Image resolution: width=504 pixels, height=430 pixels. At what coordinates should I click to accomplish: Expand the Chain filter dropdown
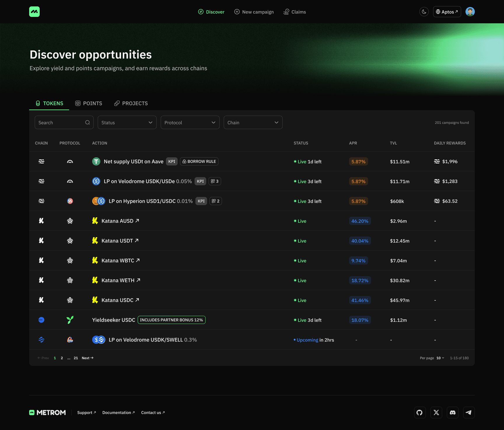[253, 122]
